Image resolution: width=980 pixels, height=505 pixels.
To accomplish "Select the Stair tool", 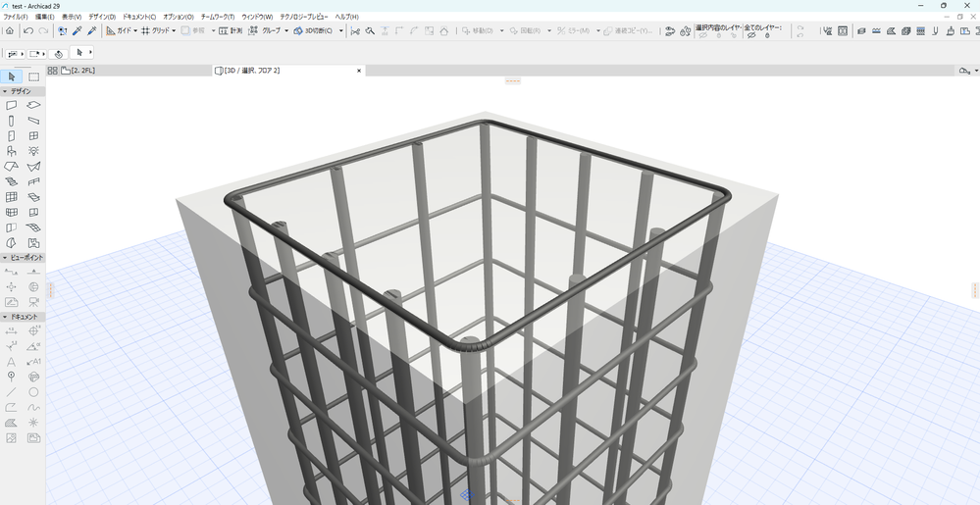I will tap(11, 181).
